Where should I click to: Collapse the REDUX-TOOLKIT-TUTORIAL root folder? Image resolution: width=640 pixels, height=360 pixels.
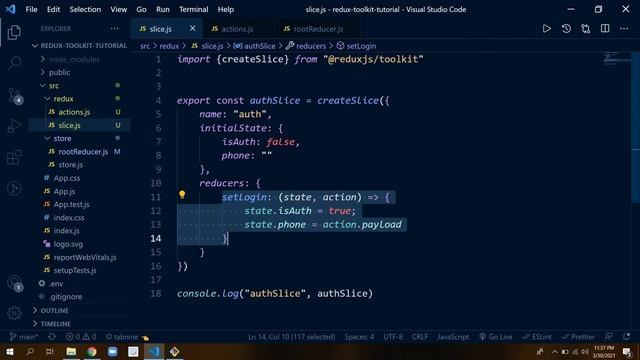[80, 46]
